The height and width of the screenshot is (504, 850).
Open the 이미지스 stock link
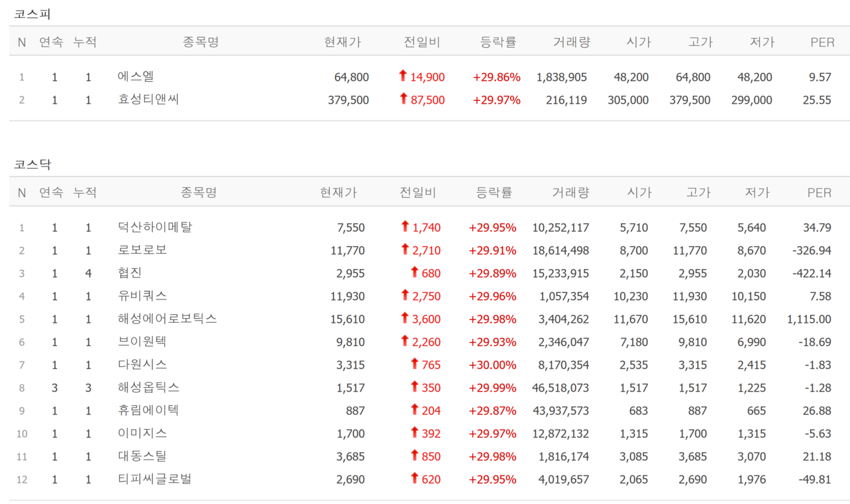[x=142, y=434]
